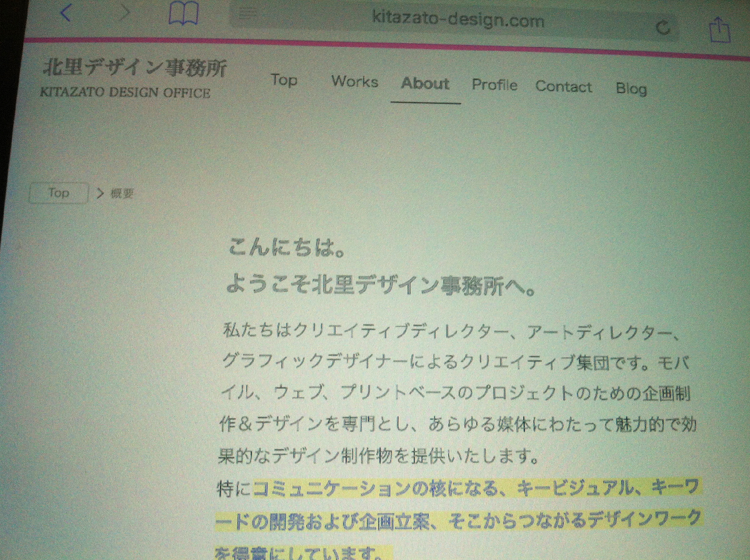
Task: Tap the Safari forward arrow
Action: (x=125, y=12)
